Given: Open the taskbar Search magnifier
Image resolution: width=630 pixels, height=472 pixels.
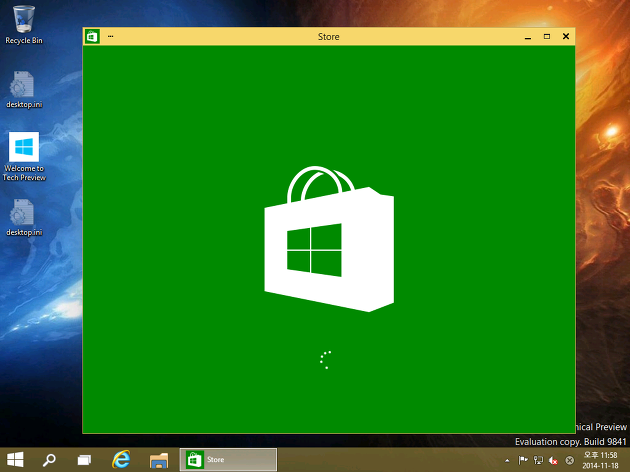Looking at the screenshot, I should 49,460.
